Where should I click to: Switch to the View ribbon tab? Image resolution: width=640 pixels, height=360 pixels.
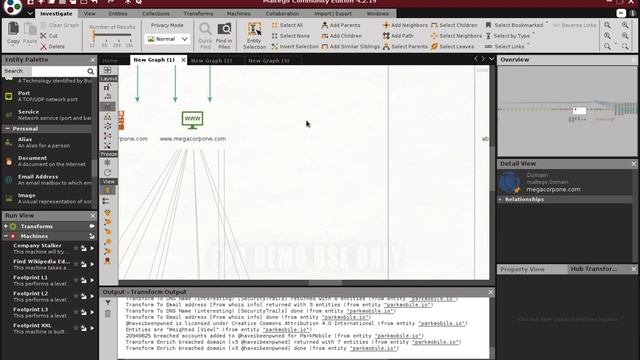89,13
